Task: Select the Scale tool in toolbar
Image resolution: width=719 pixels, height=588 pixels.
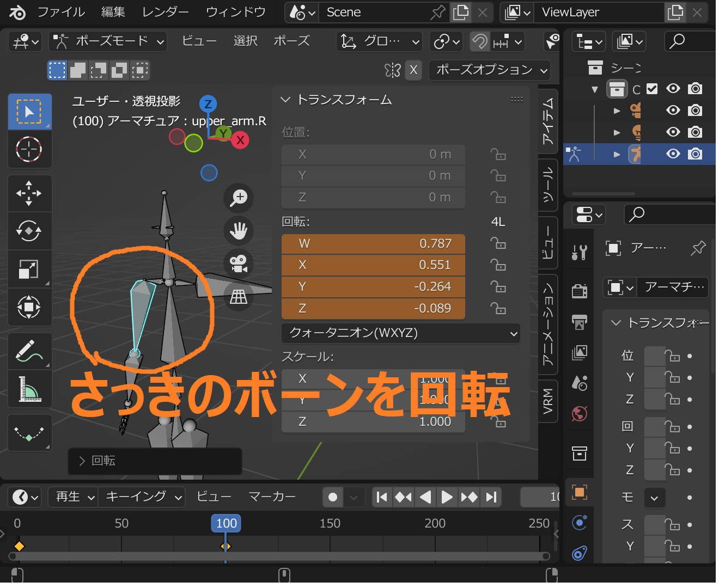Action: tap(29, 269)
